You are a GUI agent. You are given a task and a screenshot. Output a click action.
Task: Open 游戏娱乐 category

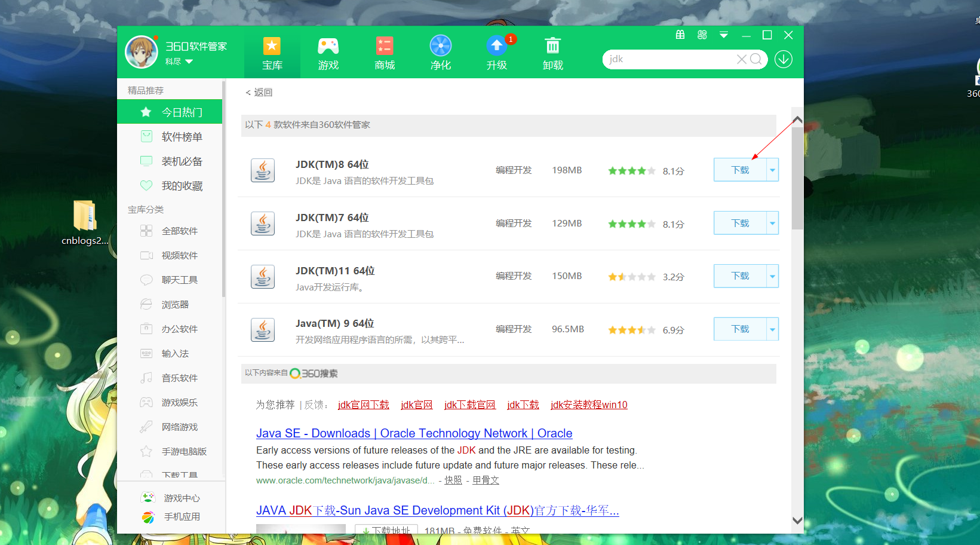[x=170, y=402]
